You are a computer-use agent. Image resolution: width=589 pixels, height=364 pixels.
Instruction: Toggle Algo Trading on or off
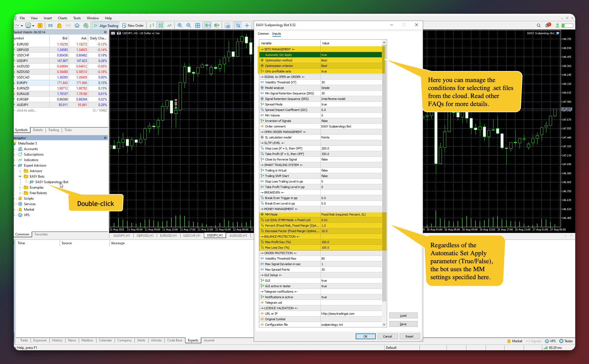(x=106, y=26)
